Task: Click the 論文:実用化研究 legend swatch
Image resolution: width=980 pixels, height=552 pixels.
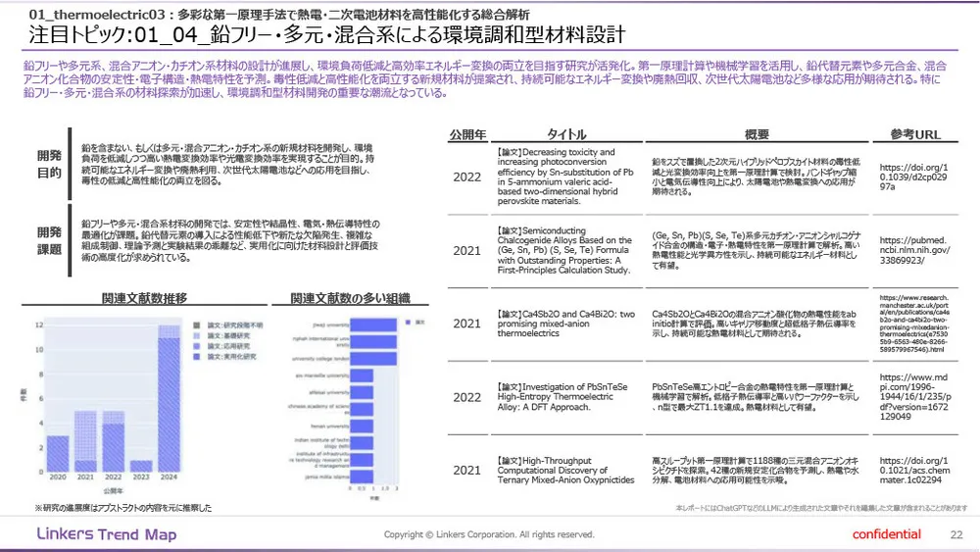Action: (x=197, y=356)
